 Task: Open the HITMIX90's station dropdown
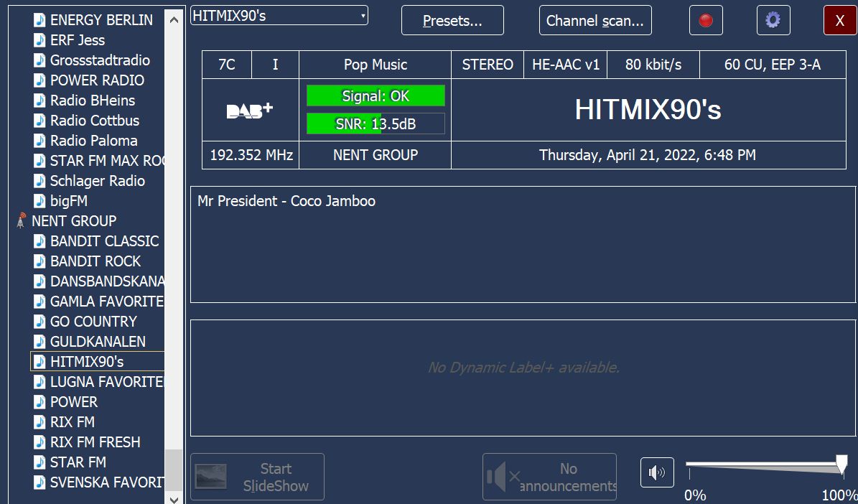pyautogui.click(x=279, y=15)
